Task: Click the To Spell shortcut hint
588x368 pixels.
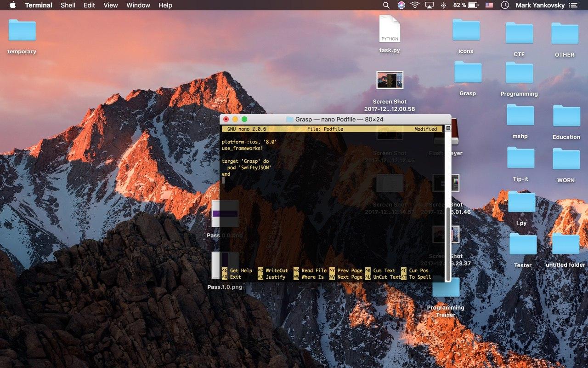Action: [416, 277]
